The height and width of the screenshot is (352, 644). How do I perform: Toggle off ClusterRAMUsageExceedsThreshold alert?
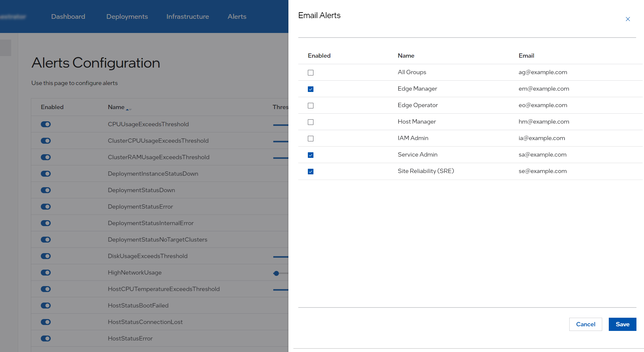(45, 157)
